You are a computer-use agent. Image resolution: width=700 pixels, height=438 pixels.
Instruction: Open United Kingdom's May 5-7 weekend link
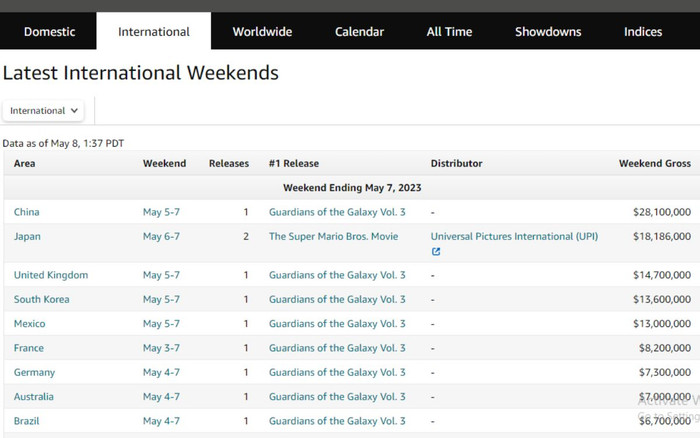161,275
